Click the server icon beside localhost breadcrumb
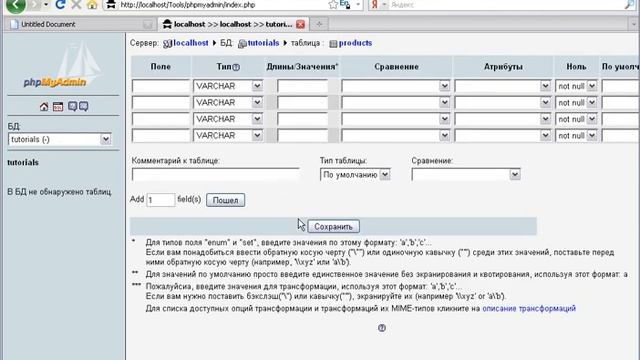Screen dimensions: 640x360 167,44
